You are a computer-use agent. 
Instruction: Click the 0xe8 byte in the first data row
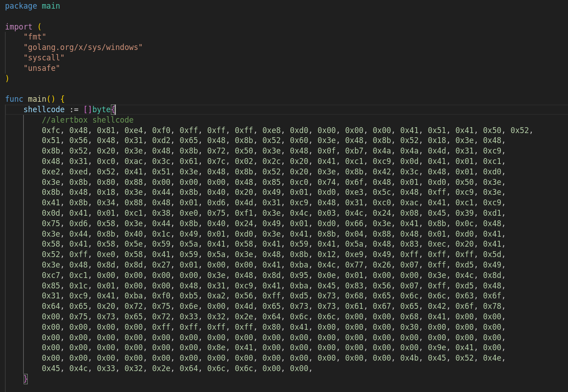[x=271, y=130]
